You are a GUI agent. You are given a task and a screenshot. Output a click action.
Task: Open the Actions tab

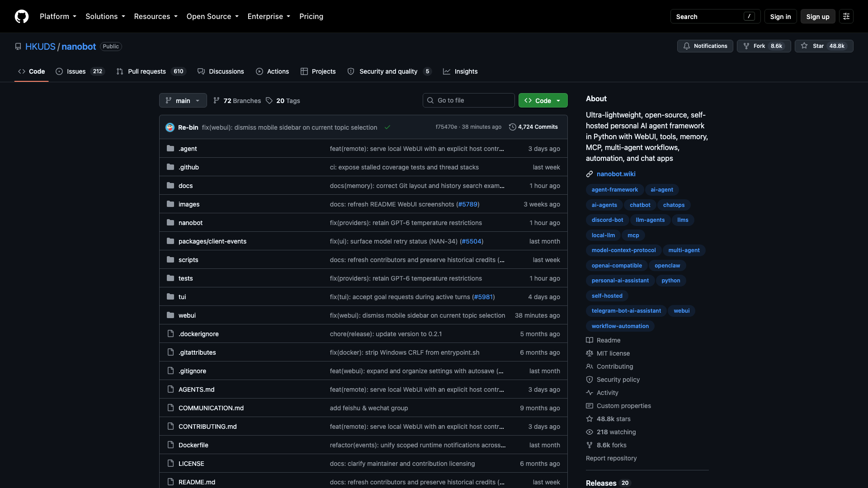click(x=272, y=71)
